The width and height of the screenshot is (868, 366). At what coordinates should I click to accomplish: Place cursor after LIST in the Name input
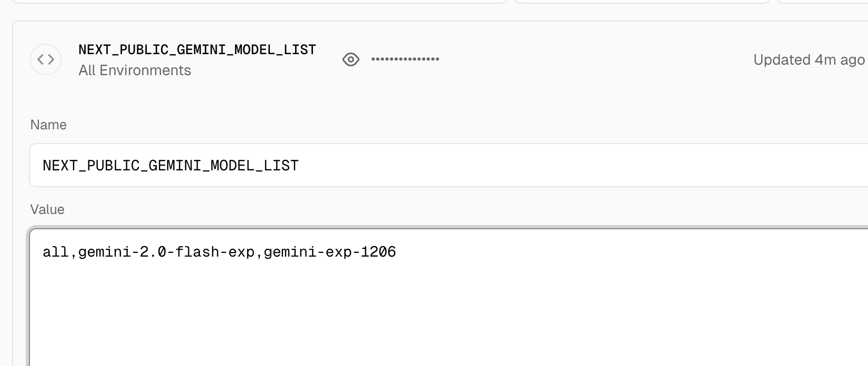click(299, 166)
